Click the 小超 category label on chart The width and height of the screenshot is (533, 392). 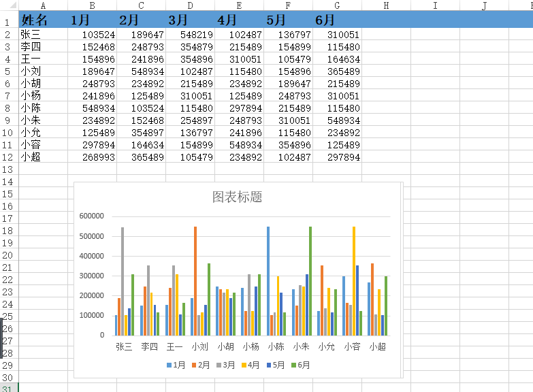tap(377, 347)
